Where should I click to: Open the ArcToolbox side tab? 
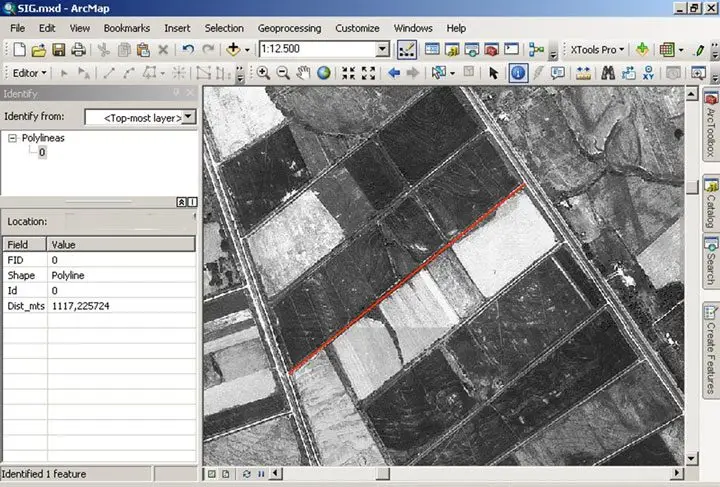(x=711, y=125)
